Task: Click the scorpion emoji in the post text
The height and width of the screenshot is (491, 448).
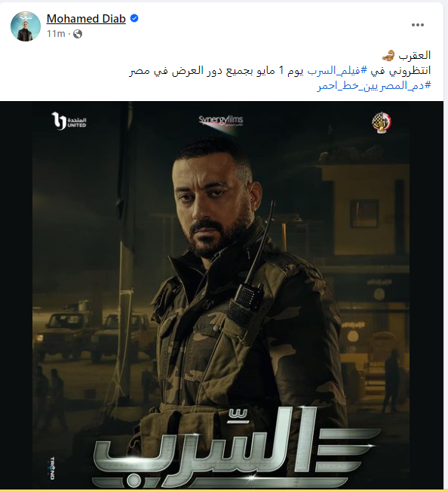Action: (x=388, y=57)
